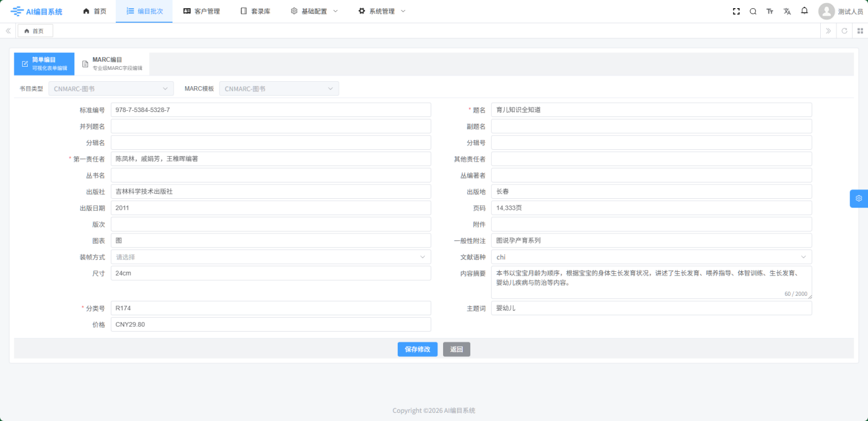Open language translation icon
The height and width of the screenshot is (421, 868).
pos(787,11)
